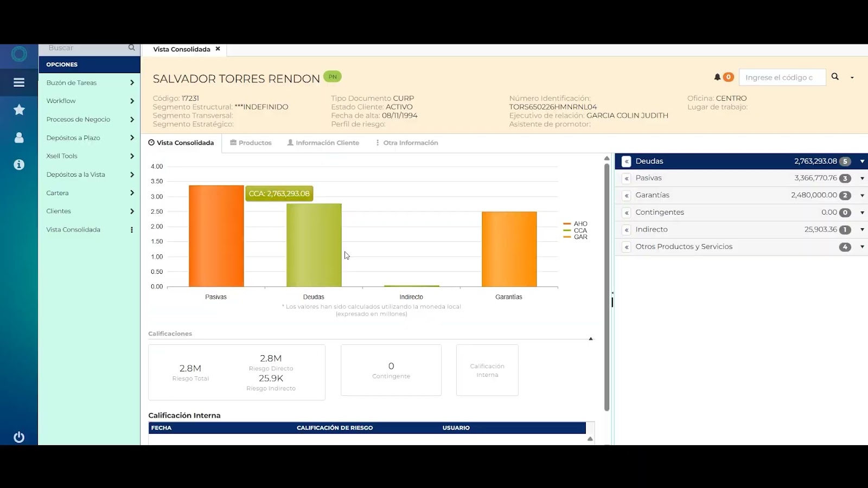This screenshot has height=488, width=868.
Task: Expand Buzón de Tareas menu
Action: tap(89, 82)
